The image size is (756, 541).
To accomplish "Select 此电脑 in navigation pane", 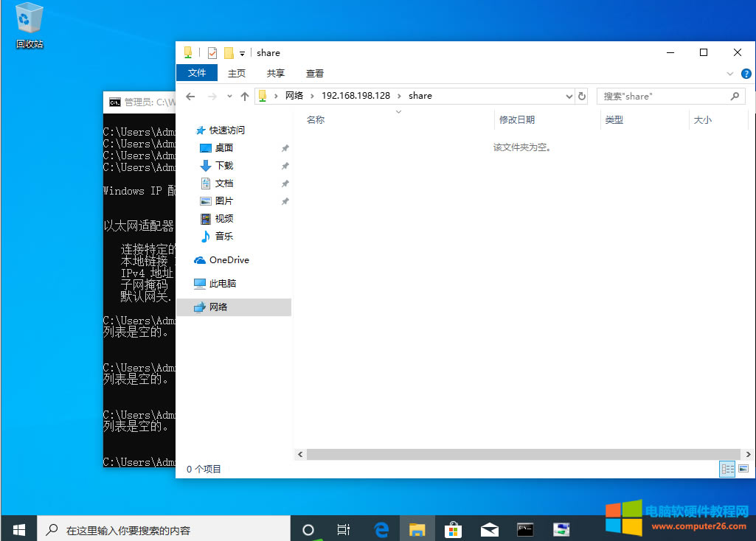I will [x=222, y=284].
